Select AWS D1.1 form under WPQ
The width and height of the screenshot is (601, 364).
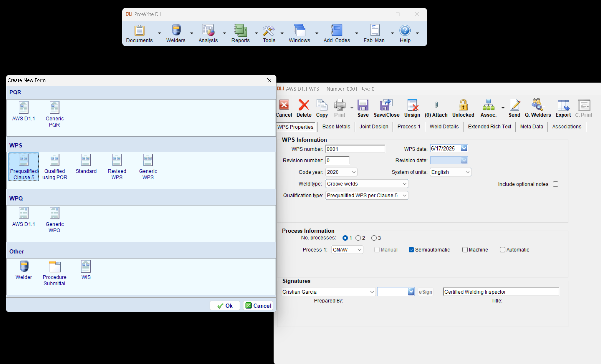tap(24, 217)
